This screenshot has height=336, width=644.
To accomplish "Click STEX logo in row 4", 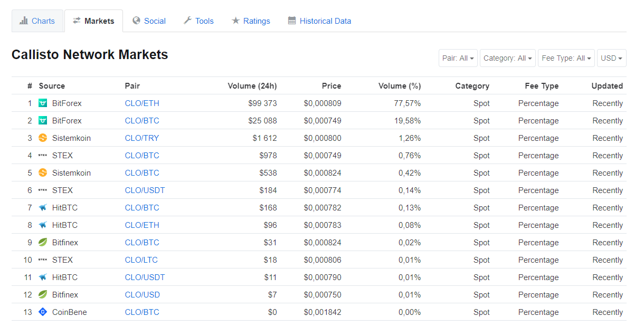I will 43,156.
